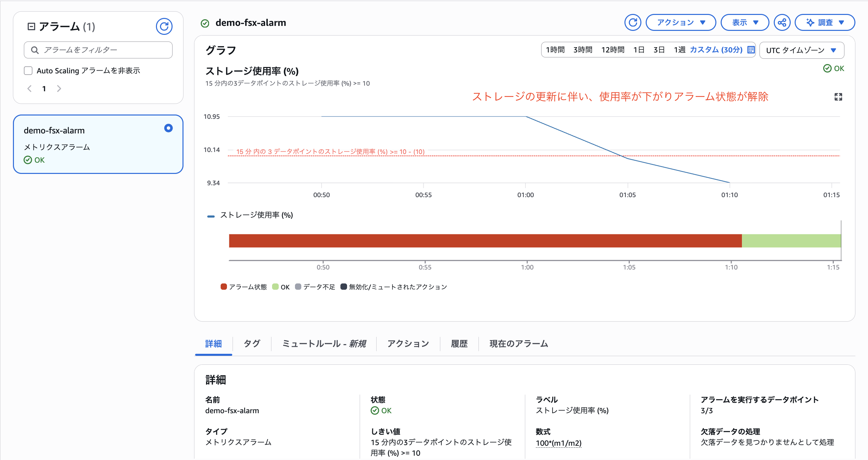Switch to the 履歴 tab
This screenshot has width=868, height=460.
point(459,344)
